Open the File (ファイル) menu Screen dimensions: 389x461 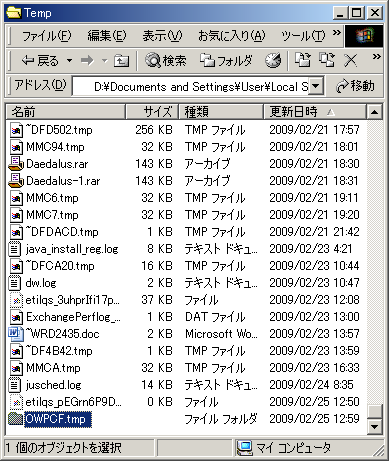(47, 36)
